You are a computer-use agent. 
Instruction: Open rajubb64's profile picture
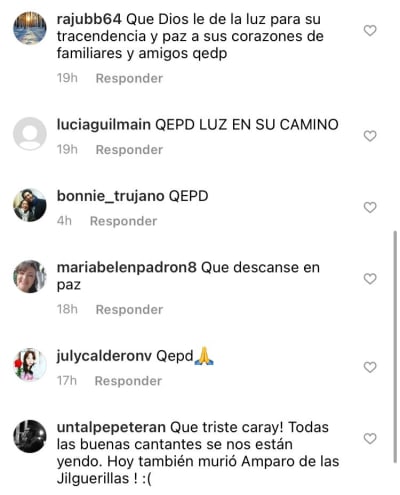pos(30,28)
